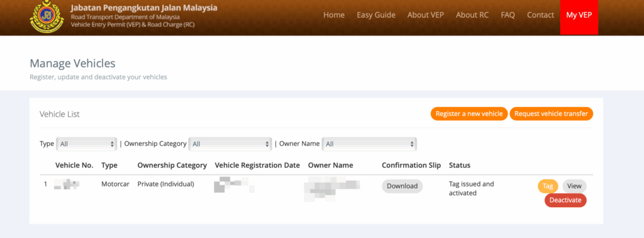This screenshot has height=238, width=644.
Task: Click the Vehicle No. column header
Action: (74, 165)
